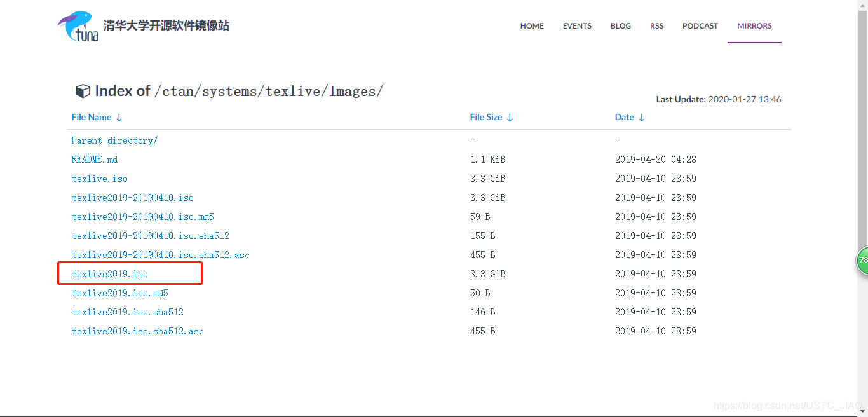Image resolution: width=868 pixels, height=417 pixels.
Task: Click the green 78 badge at right edge
Action: coord(862,261)
